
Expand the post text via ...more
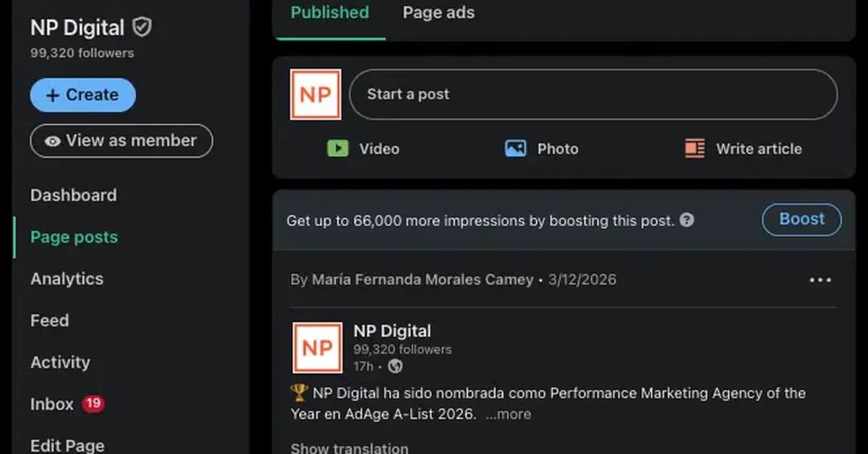[509, 414]
